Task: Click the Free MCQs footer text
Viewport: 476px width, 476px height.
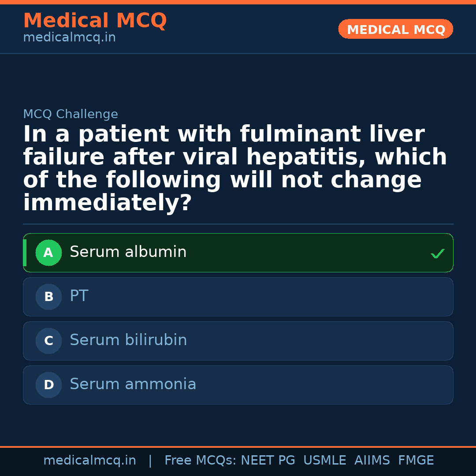Action: point(200,461)
